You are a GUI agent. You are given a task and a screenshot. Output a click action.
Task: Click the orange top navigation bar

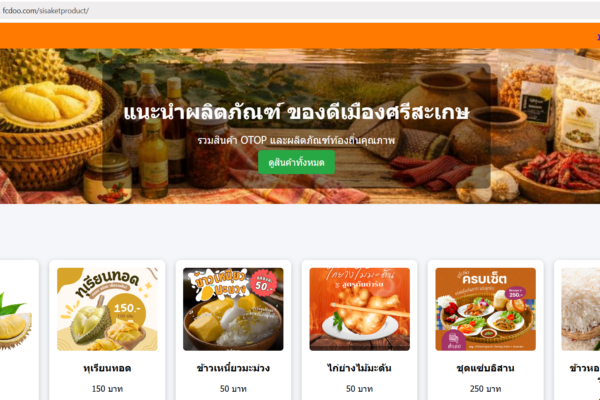(300, 36)
